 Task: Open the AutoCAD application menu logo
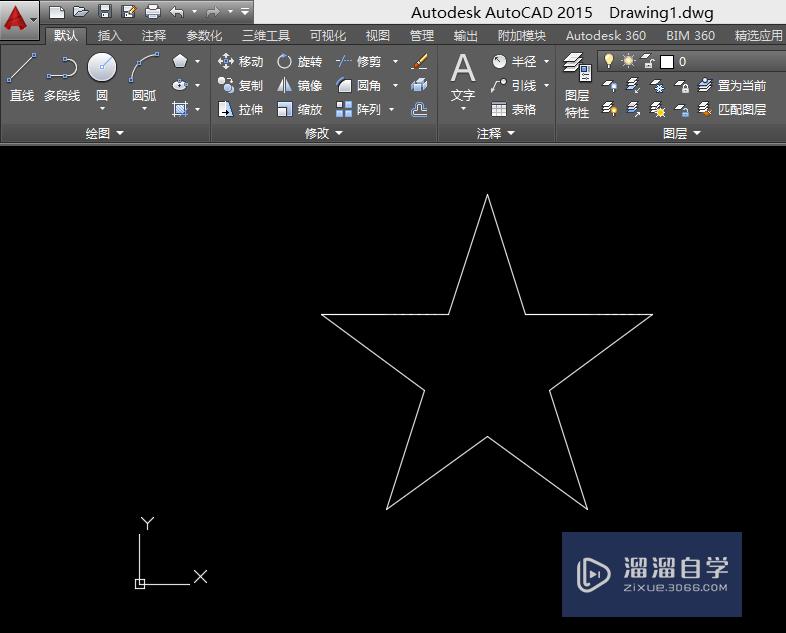(x=19, y=20)
